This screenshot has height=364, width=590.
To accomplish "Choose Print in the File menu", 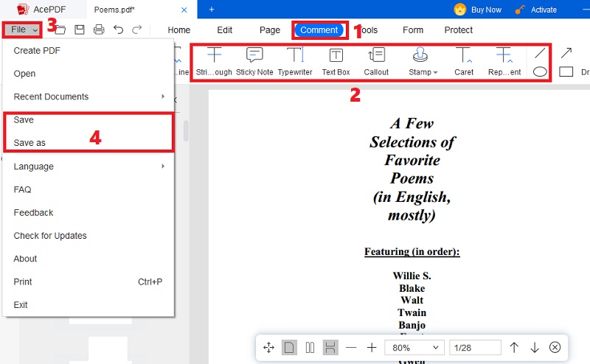I will 88,282.
